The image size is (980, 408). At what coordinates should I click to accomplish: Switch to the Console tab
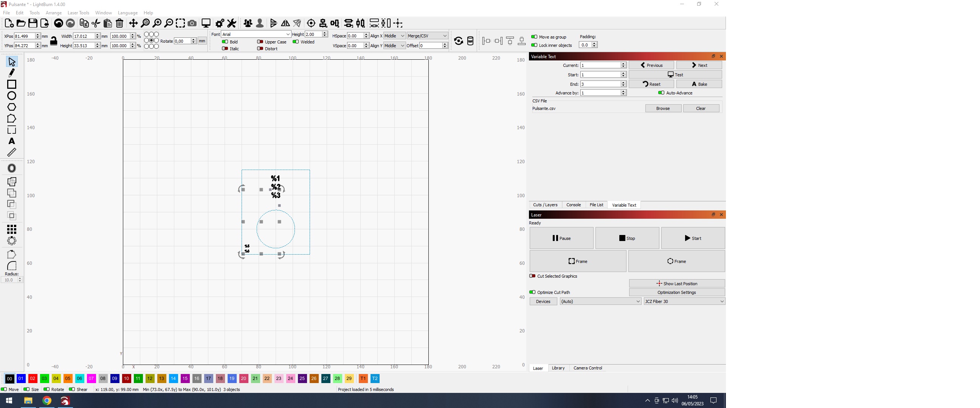[574, 205]
